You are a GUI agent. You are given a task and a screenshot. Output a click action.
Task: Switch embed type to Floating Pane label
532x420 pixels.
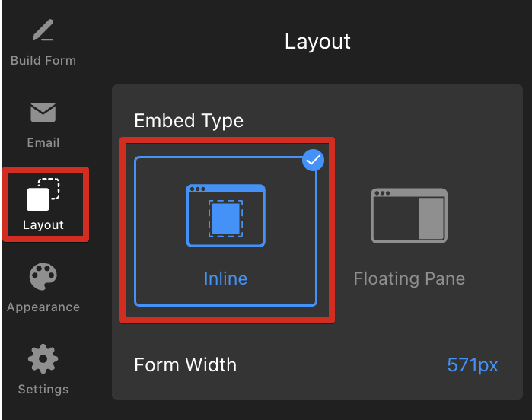[x=409, y=279]
